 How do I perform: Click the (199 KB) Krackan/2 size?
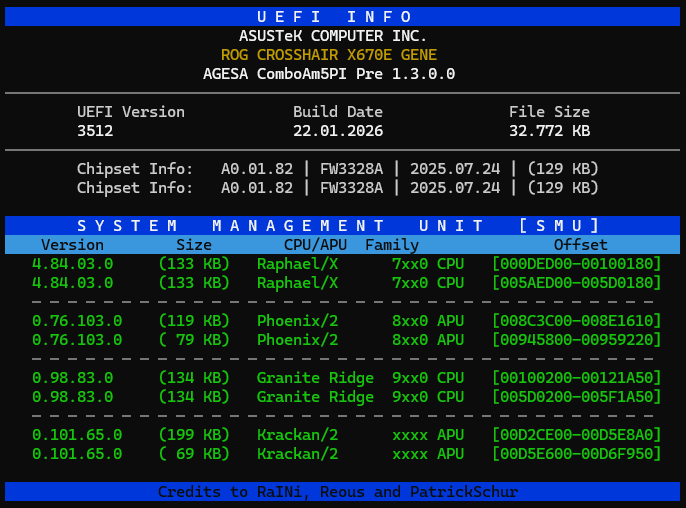click(194, 434)
